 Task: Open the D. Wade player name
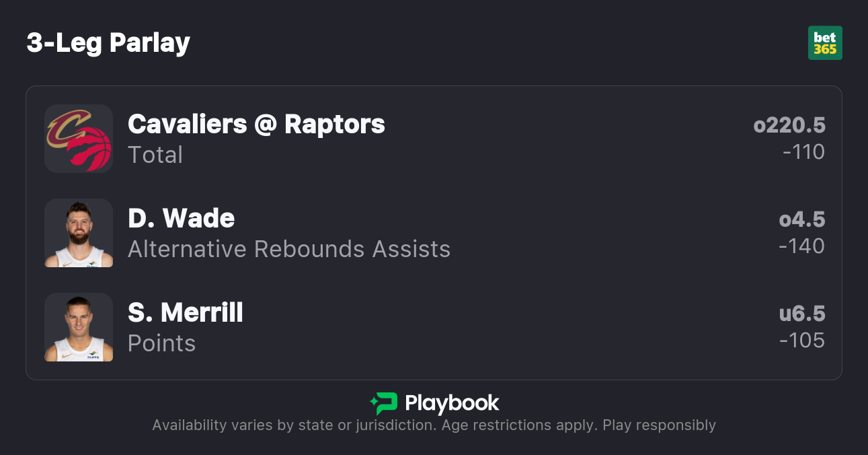click(181, 218)
